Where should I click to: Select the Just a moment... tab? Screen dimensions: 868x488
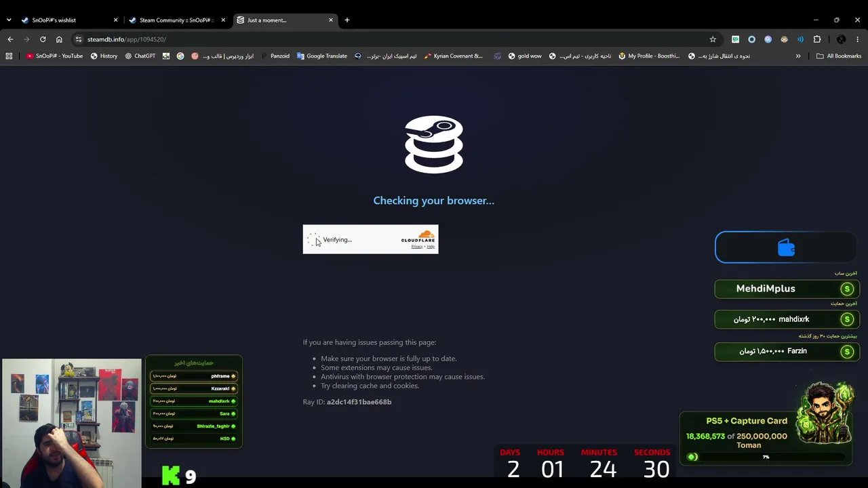[x=285, y=20]
